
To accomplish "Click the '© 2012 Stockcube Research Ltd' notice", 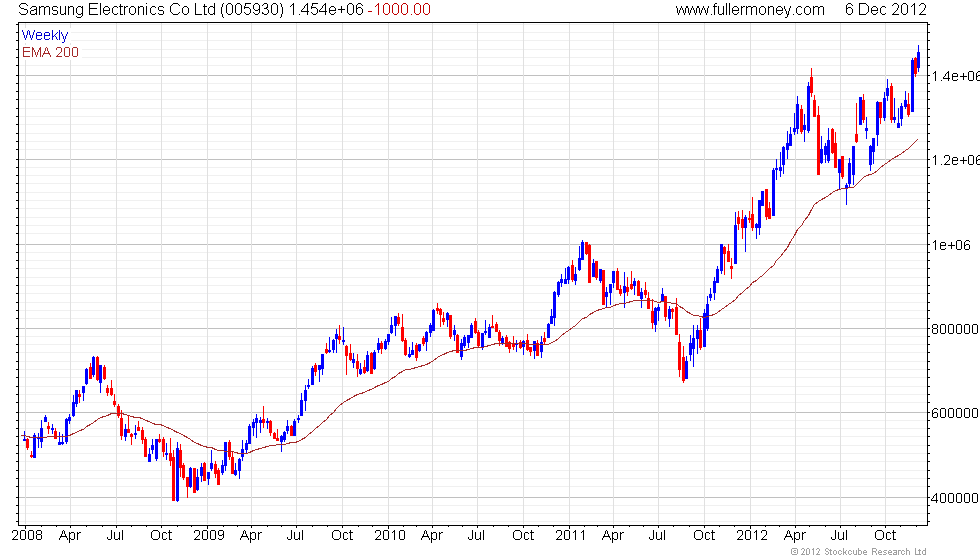I will coord(859,551).
